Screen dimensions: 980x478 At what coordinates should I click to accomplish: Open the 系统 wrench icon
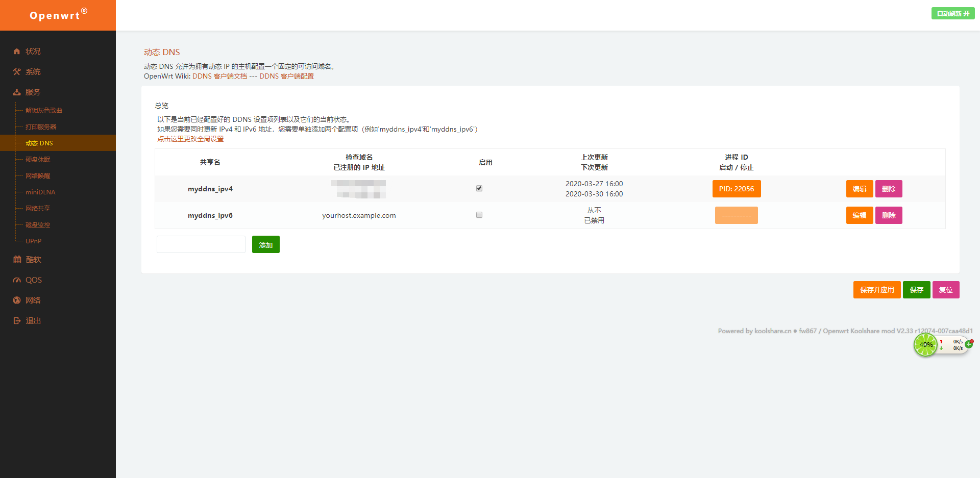click(x=17, y=71)
